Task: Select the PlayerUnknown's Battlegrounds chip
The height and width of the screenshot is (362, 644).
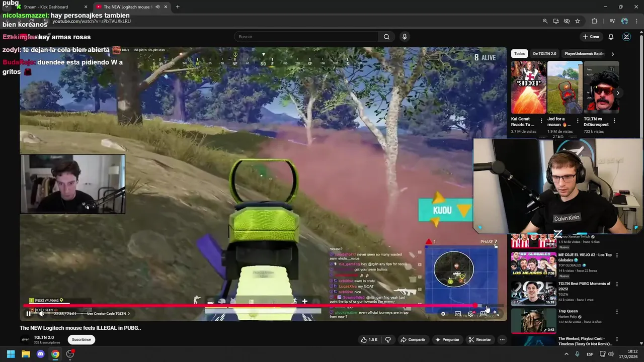Action: point(584,54)
